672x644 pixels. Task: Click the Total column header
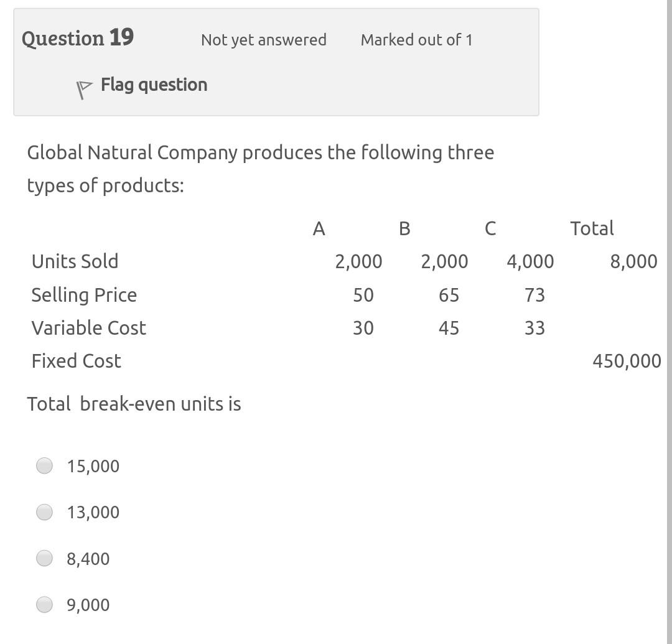591,228
